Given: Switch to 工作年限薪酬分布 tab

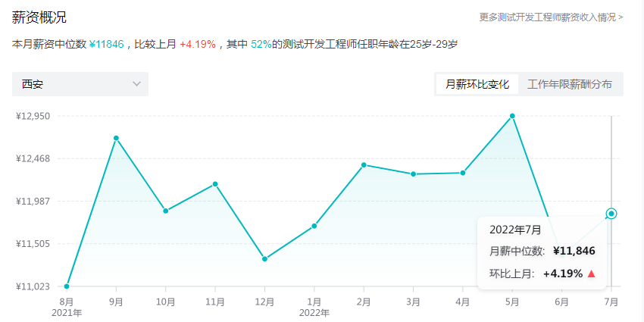Looking at the screenshot, I should tap(570, 84).
